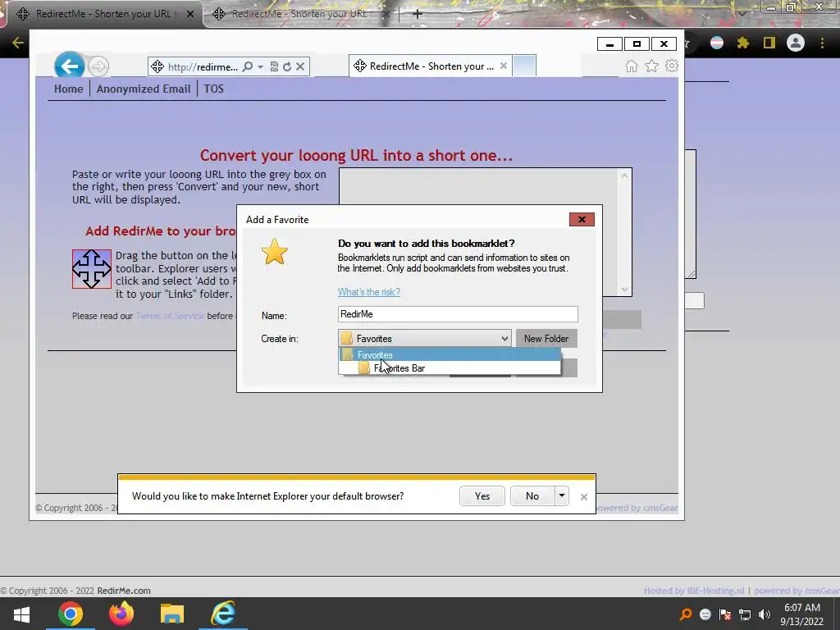Open the Chrome profile avatar

796,43
